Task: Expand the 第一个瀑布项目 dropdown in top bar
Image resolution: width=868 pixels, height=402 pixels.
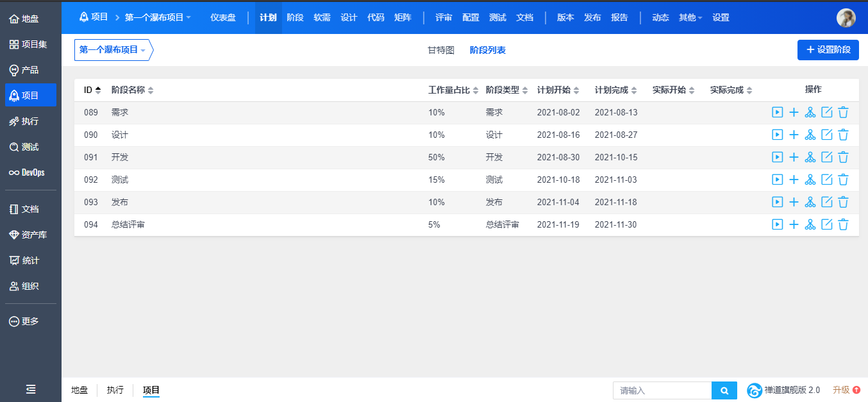Action: [x=158, y=17]
